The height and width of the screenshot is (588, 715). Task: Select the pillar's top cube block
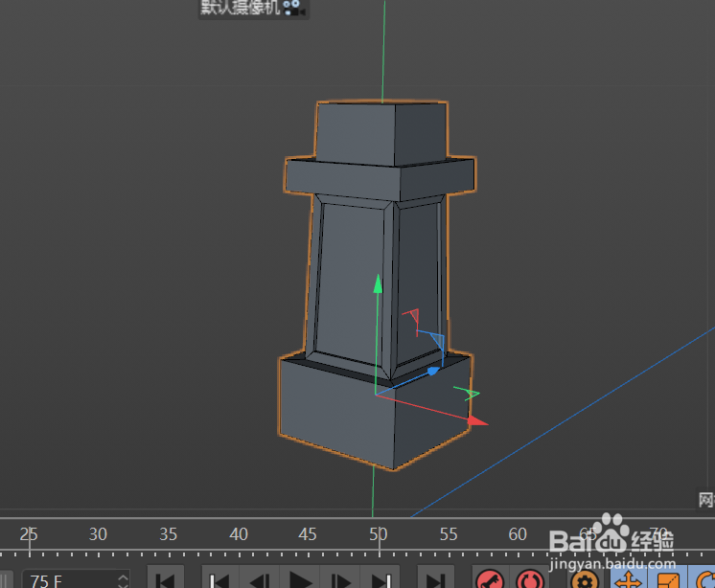[381, 133]
